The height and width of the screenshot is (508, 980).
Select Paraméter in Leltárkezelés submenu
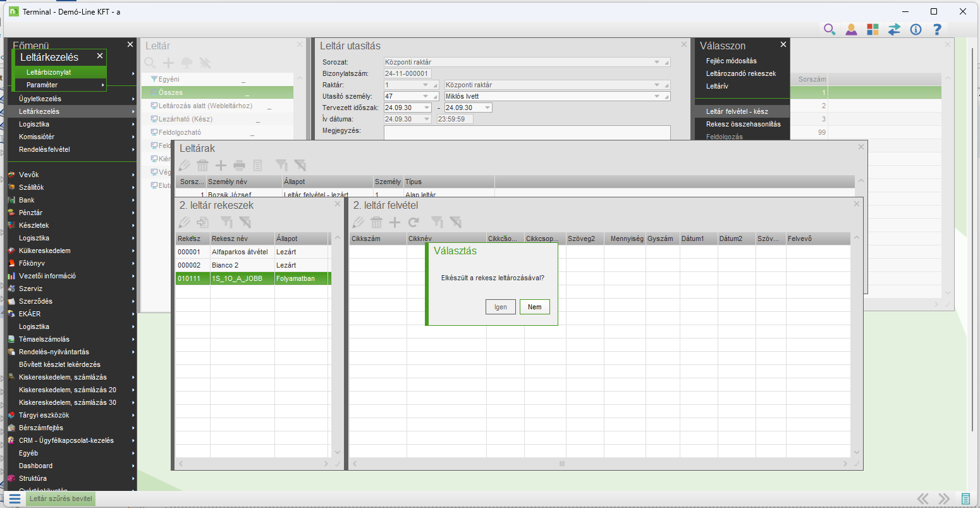pos(42,85)
